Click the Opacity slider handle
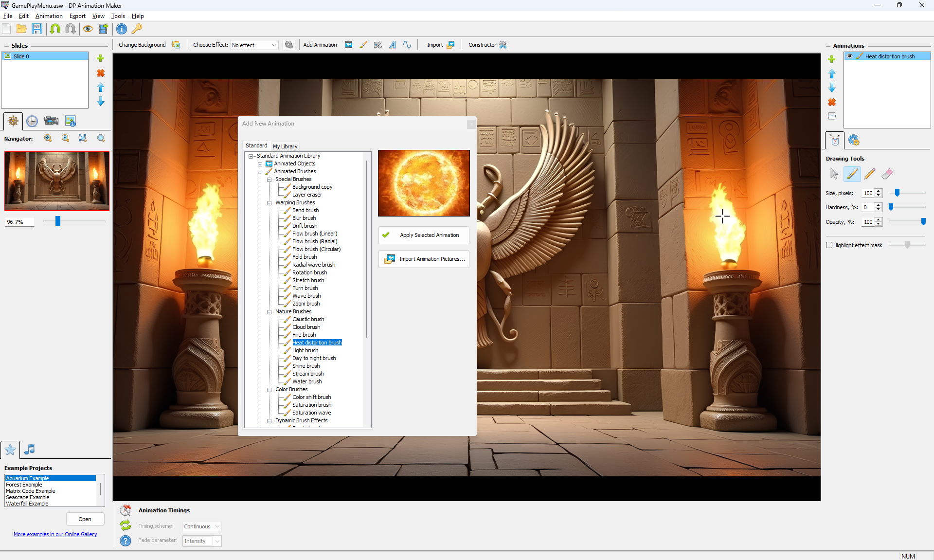Screen dimensions: 934x560 tap(923, 222)
